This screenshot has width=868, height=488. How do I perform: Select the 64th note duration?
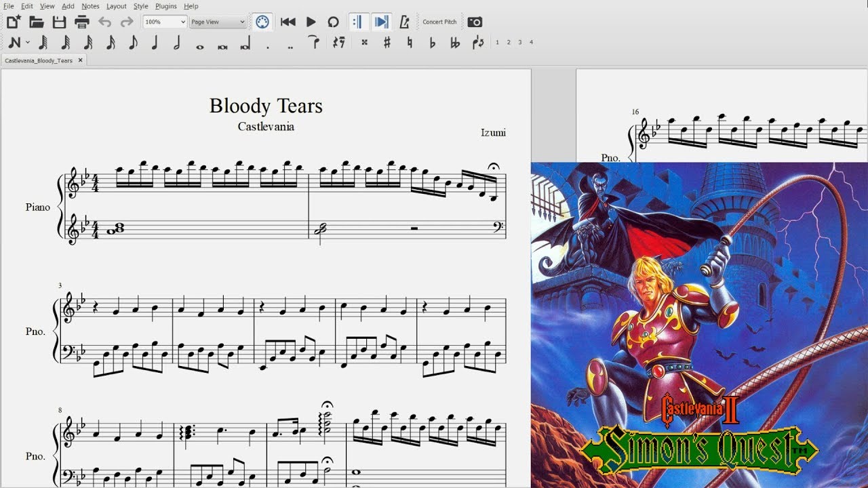tap(66, 43)
